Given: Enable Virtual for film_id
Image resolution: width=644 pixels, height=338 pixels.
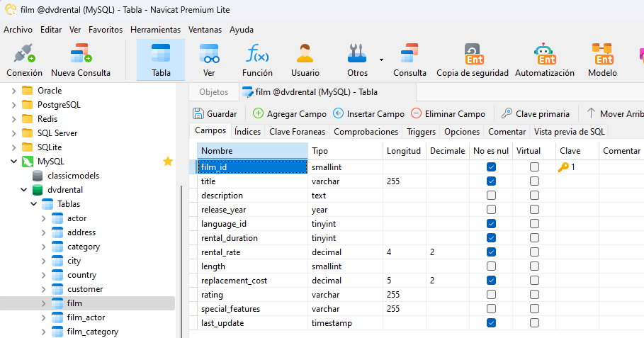Looking at the screenshot, I should 534,167.
